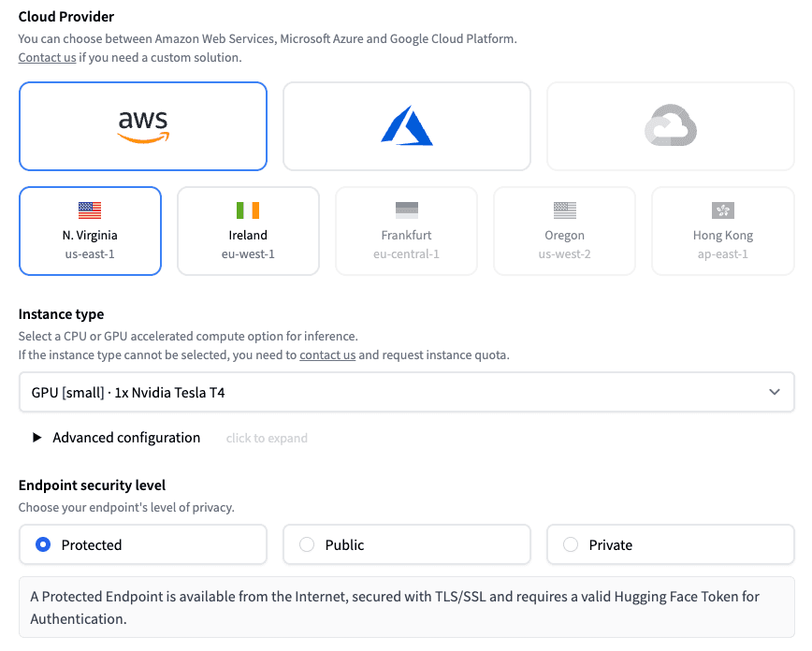The image size is (812, 651).
Task: Click the Public option label text
Action: click(344, 544)
